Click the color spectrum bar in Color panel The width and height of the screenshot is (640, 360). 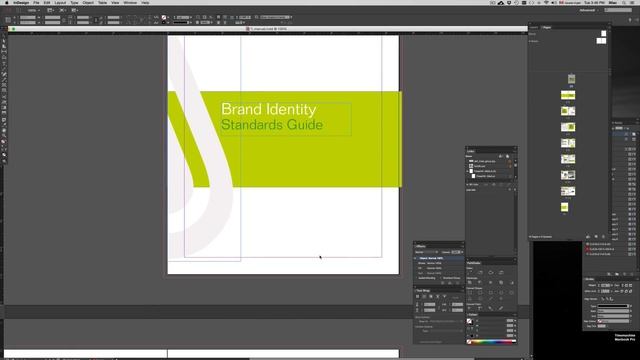(492, 342)
